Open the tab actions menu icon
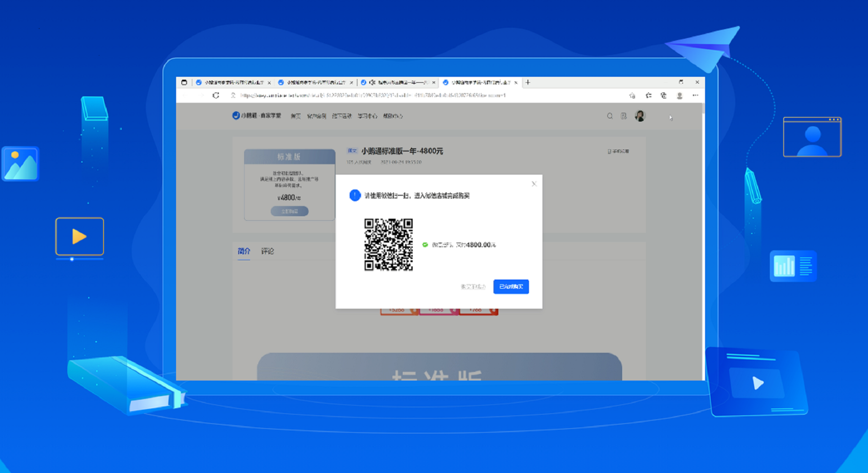 click(x=184, y=83)
